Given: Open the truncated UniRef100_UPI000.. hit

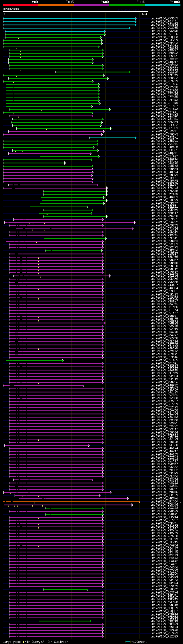Looking at the screenshot, I should (166, 502).
